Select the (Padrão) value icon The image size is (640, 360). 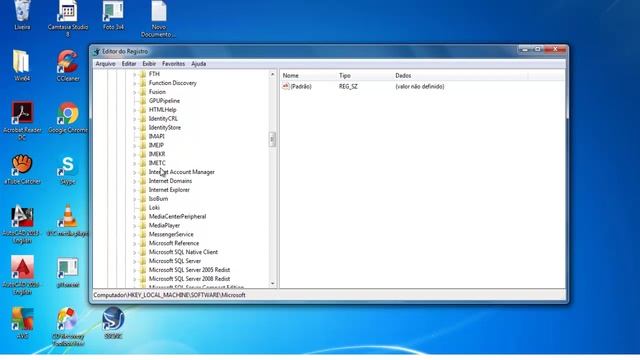coord(286,87)
